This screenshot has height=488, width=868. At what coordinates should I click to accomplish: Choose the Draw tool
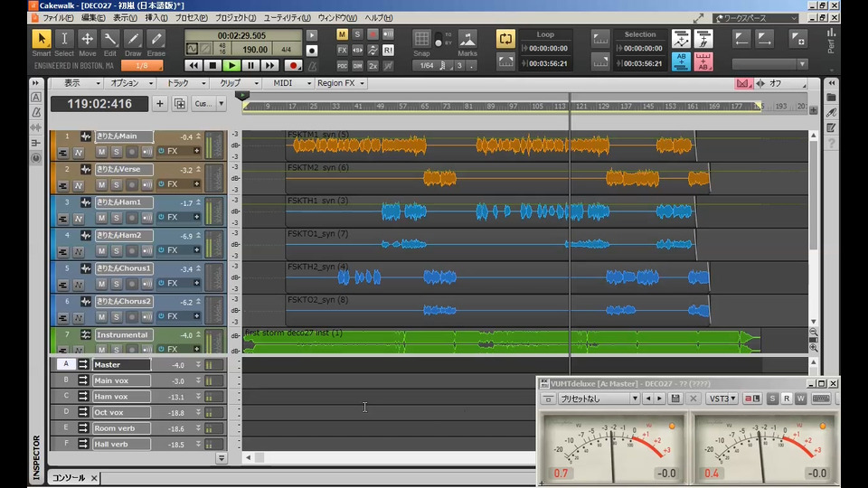click(133, 40)
